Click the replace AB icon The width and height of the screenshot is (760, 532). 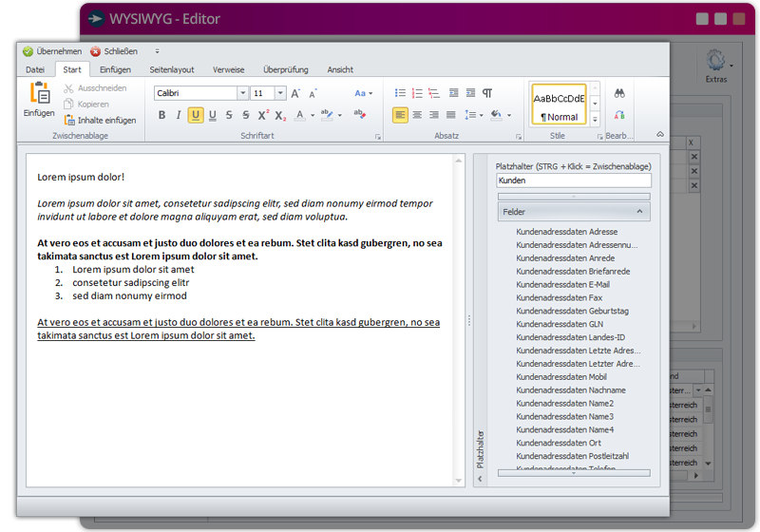619,115
